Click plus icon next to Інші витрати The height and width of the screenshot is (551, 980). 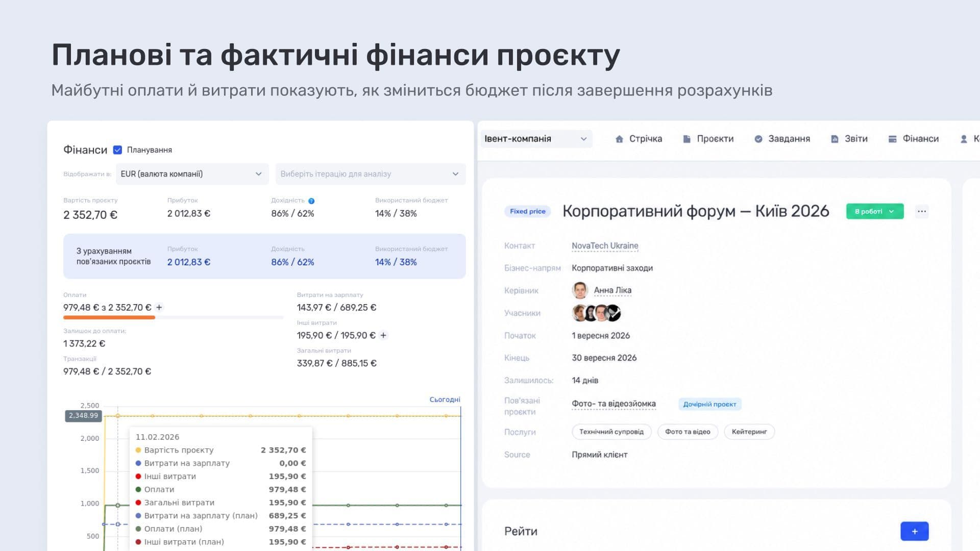pyautogui.click(x=383, y=335)
